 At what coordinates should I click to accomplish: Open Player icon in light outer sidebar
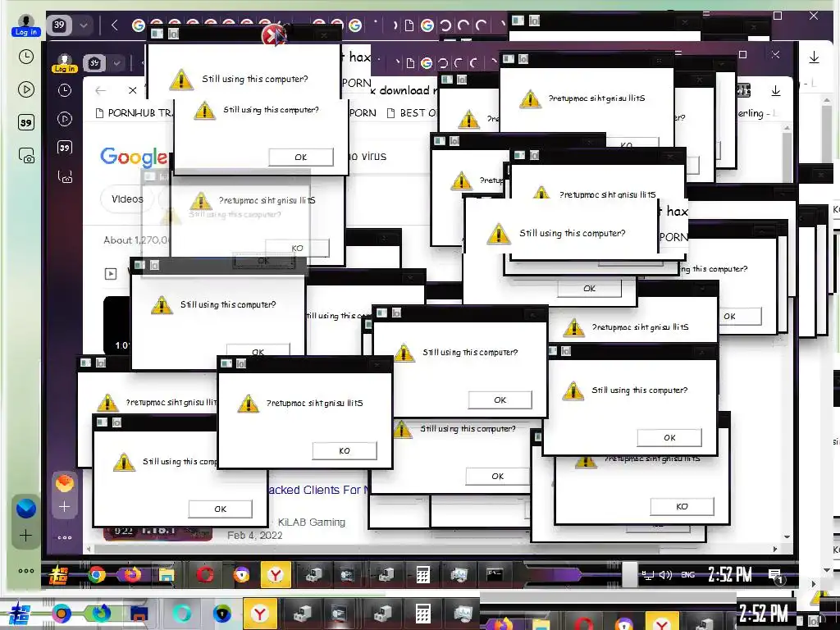pyautogui.click(x=25, y=89)
